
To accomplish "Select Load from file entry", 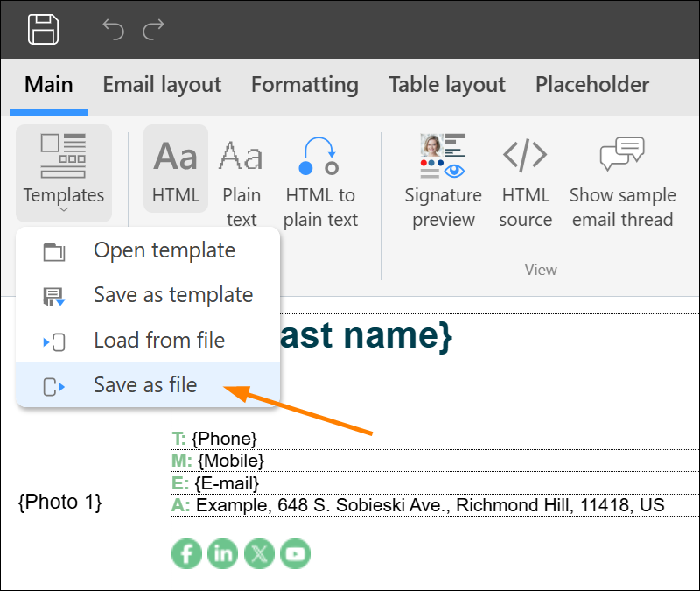I will pos(148,340).
